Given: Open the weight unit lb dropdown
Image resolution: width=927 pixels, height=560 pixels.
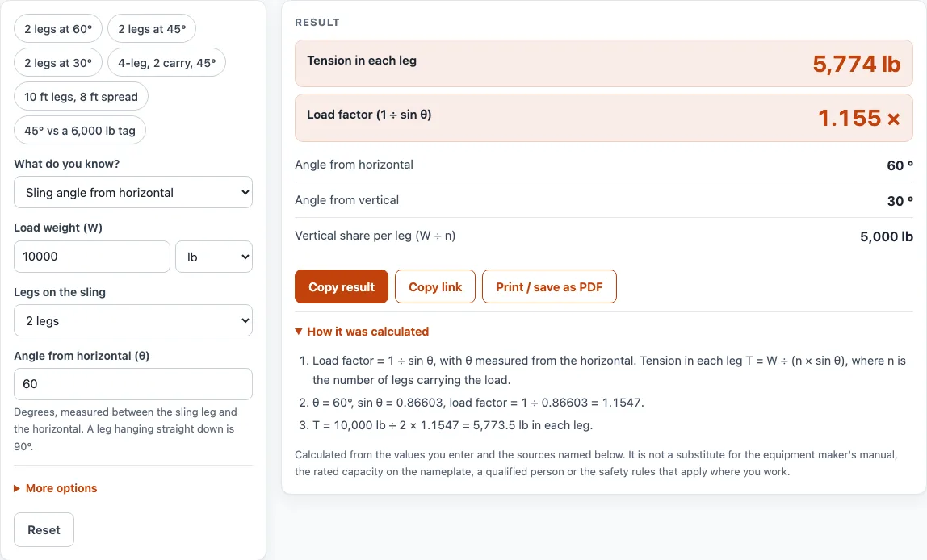Looking at the screenshot, I should pos(214,257).
